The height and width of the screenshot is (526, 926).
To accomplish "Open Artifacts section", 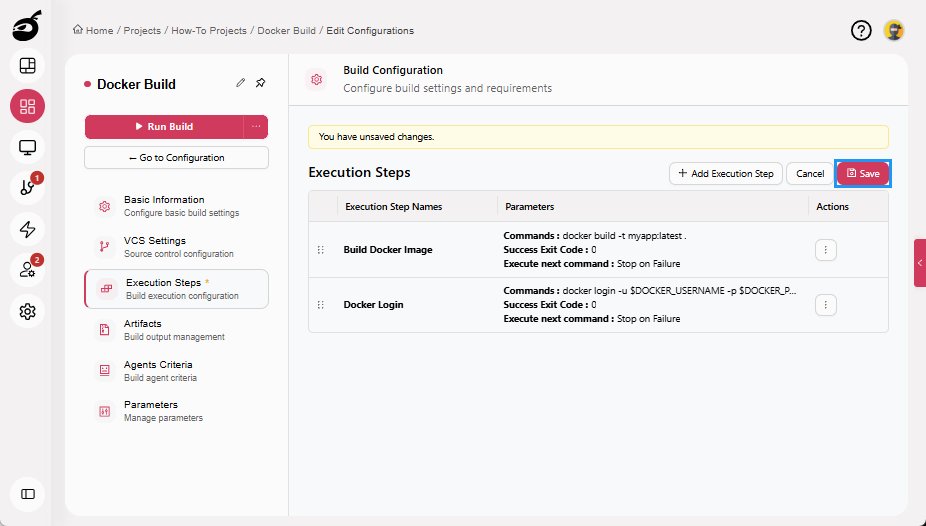I will 177,330.
